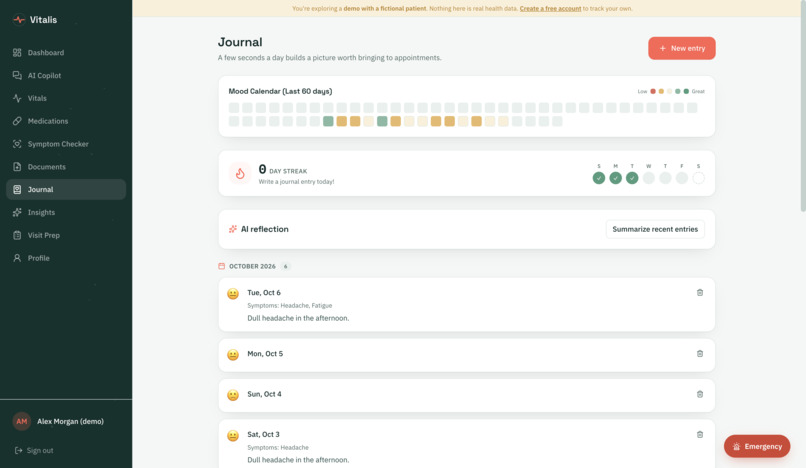Click the AM avatar for Alex Morgan
806x468 pixels.
(22, 421)
